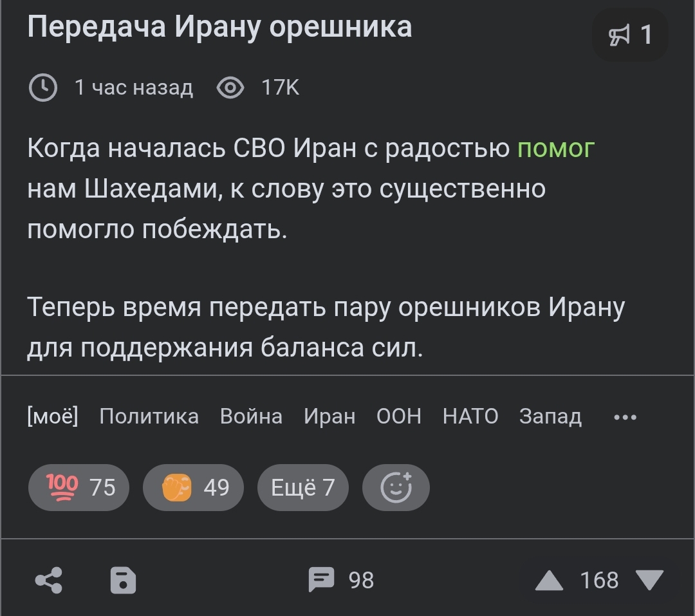The image size is (695, 616).
Task: Open the "Политика" tag
Action: 149,417
